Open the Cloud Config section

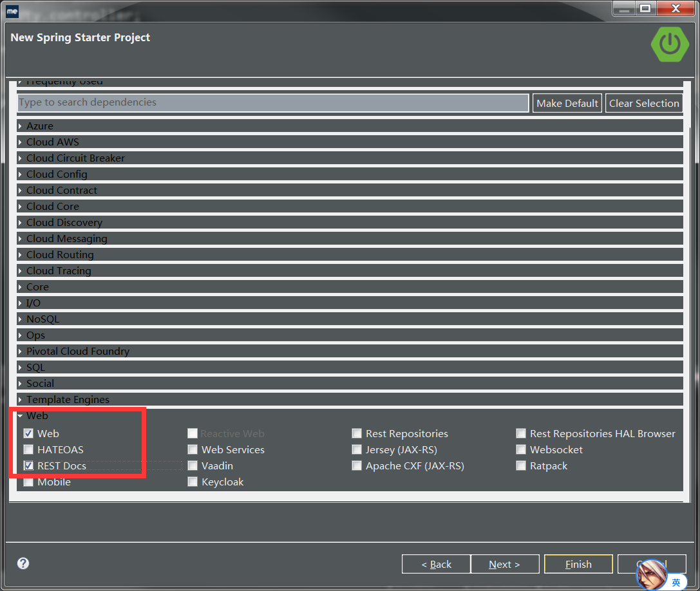pos(350,174)
